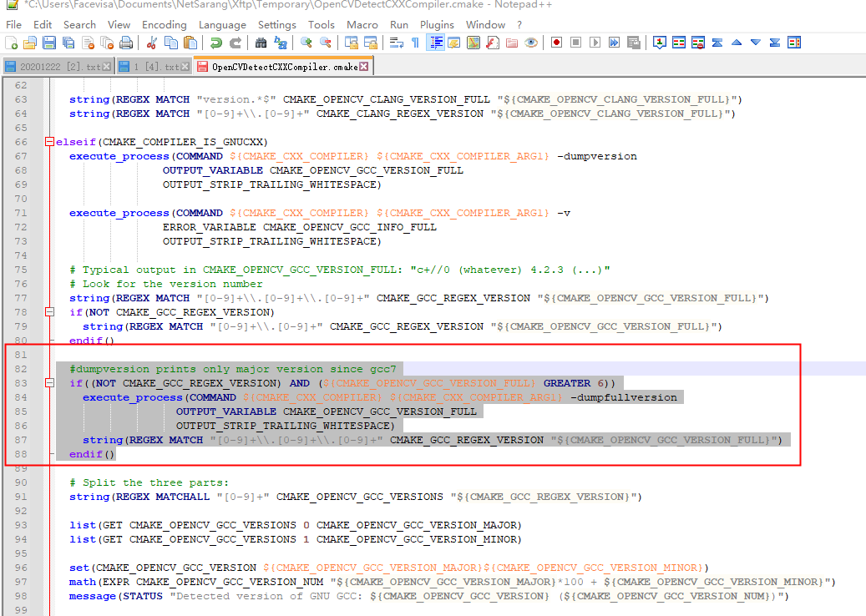
Task: Redo the last undone edit
Action: 235,43
